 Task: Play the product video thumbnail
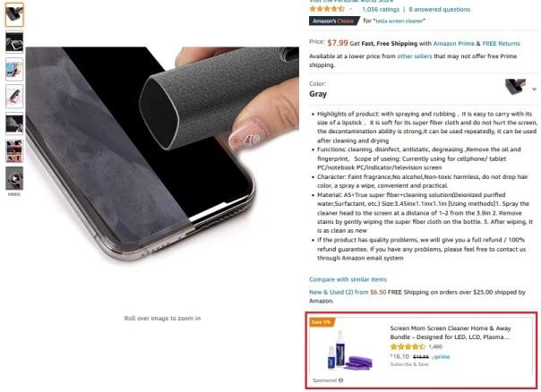14,178
